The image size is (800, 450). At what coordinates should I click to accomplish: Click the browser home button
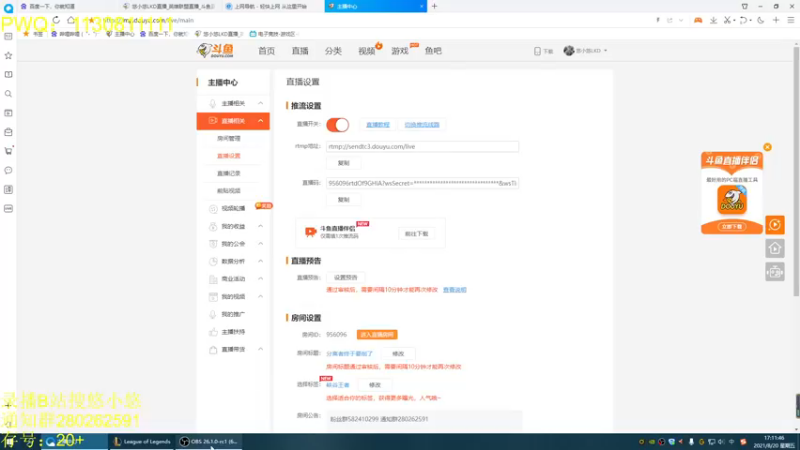click(71, 20)
